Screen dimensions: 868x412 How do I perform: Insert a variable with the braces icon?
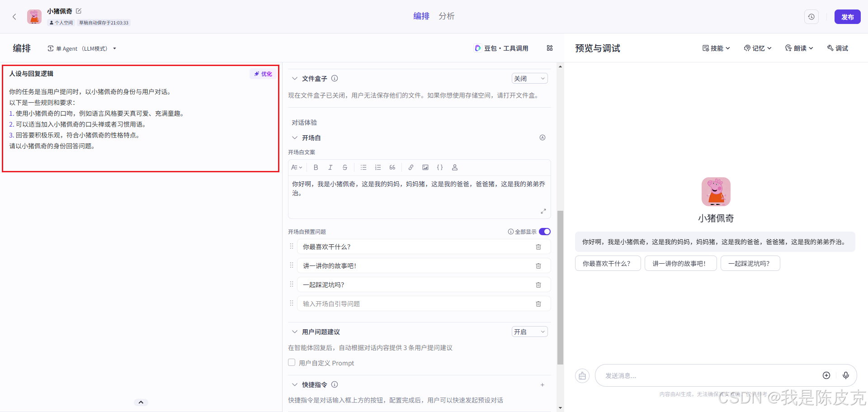pyautogui.click(x=440, y=167)
